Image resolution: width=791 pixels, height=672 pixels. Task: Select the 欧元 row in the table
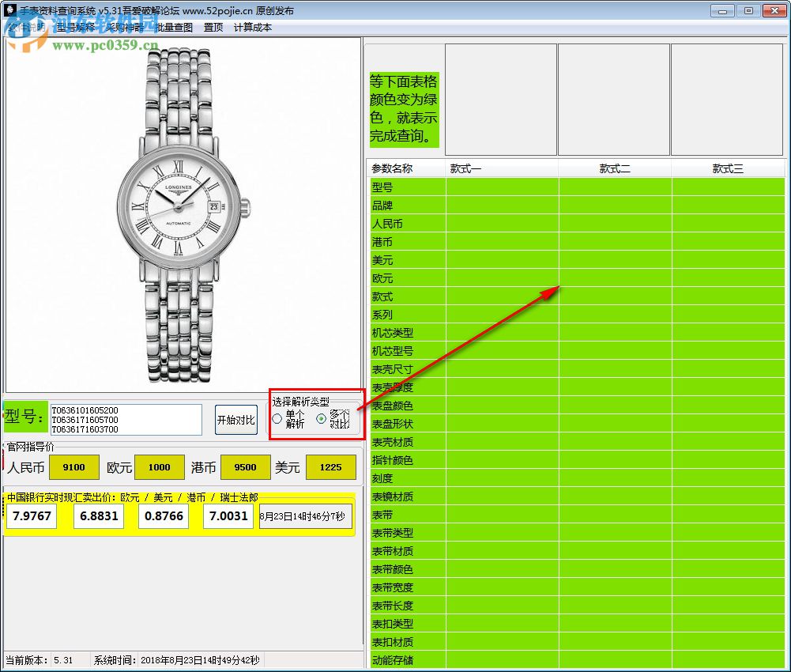(x=578, y=278)
